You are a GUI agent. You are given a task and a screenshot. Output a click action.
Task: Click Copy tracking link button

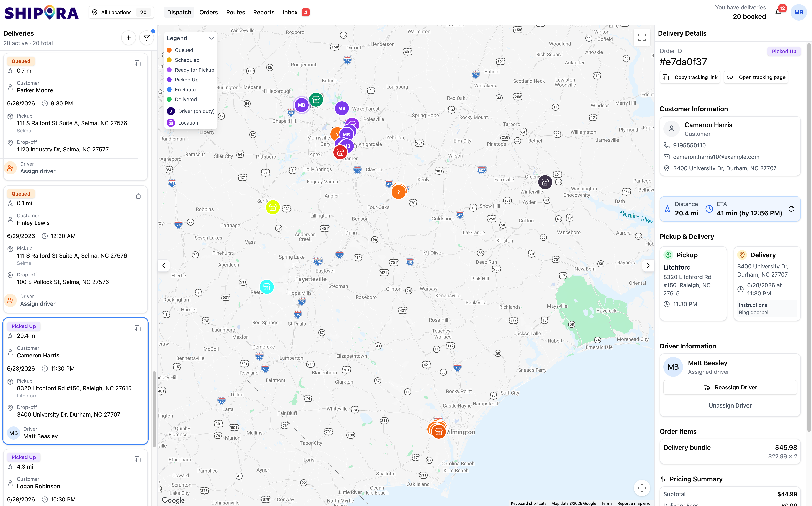(x=690, y=77)
